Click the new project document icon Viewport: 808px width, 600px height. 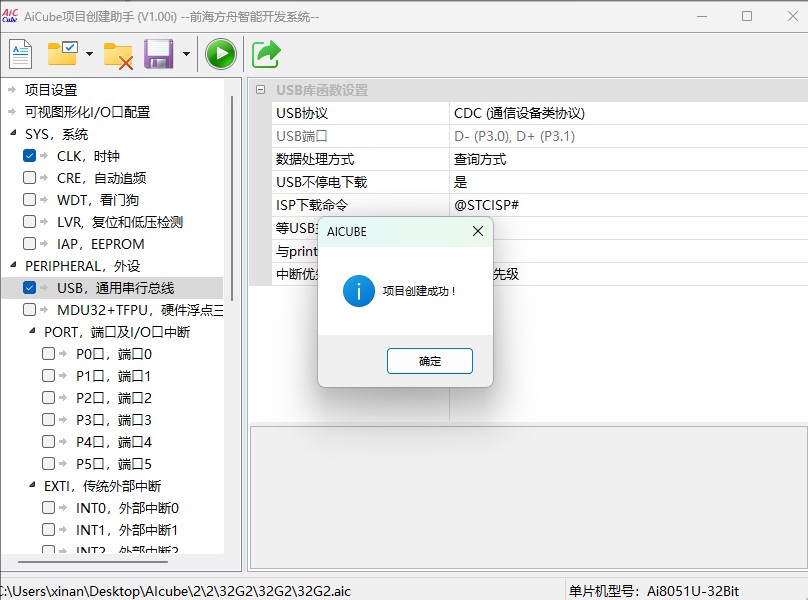point(21,54)
